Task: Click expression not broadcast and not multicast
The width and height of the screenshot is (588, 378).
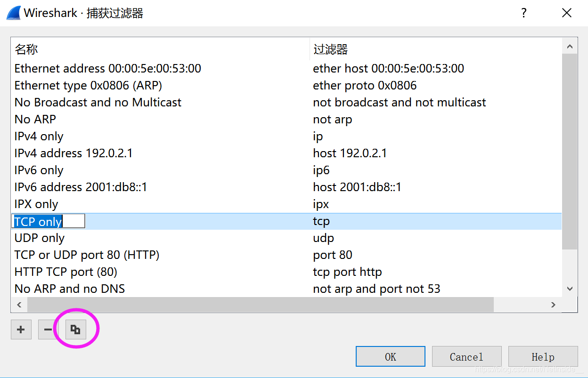Action: coord(400,103)
